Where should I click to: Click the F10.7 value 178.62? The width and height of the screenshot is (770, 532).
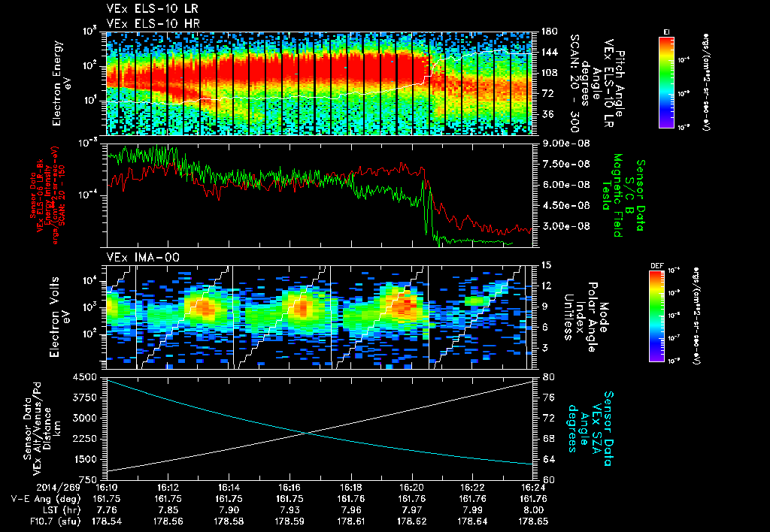(x=411, y=521)
